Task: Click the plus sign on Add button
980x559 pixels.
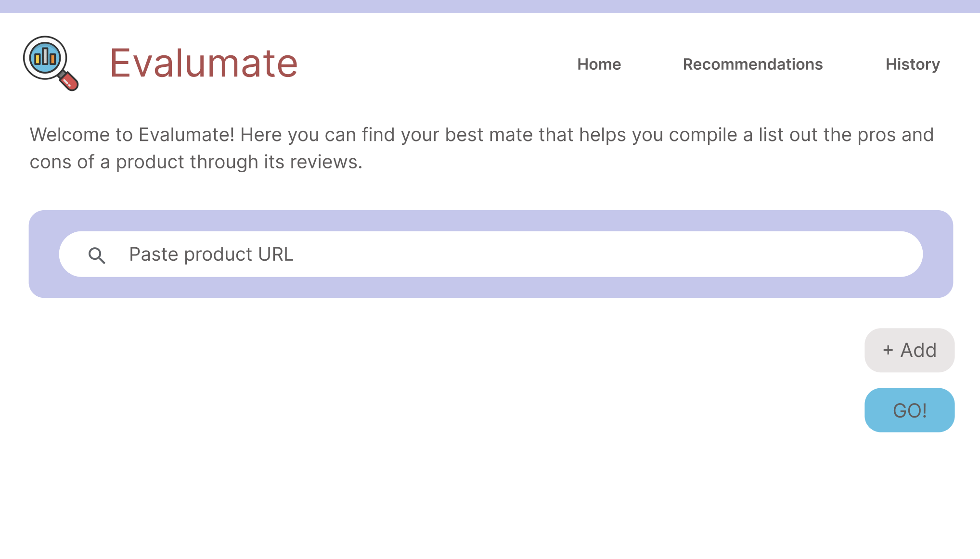Action: [888, 350]
